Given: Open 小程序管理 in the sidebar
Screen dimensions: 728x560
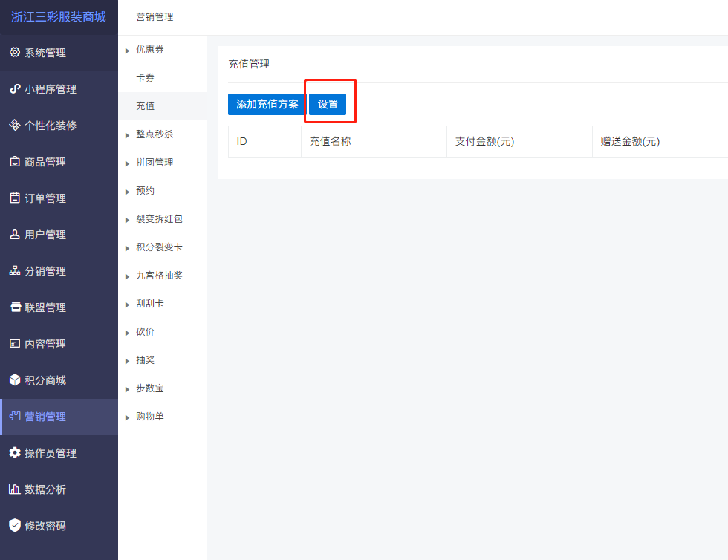Looking at the screenshot, I should 59,88.
